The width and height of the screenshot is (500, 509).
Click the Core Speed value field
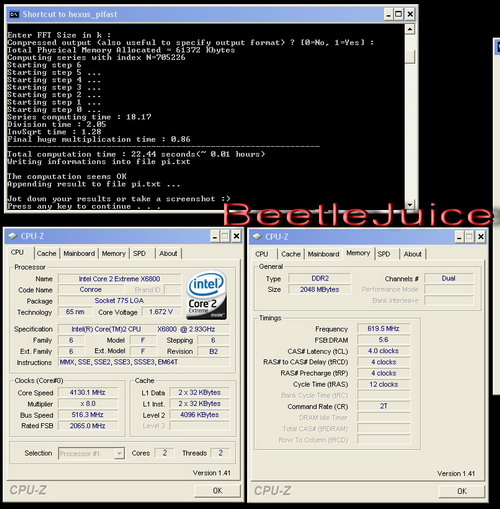[x=88, y=392]
